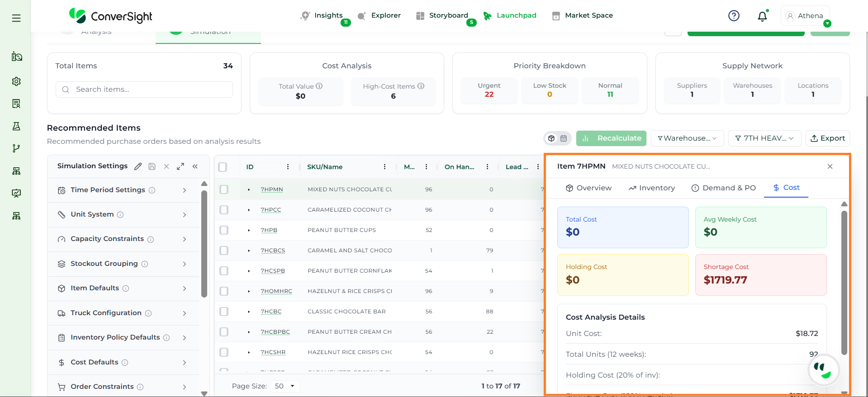Edit Simulation Settings with pencil icon
Image resolution: width=868 pixels, height=397 pixels.
coord(138,166)
